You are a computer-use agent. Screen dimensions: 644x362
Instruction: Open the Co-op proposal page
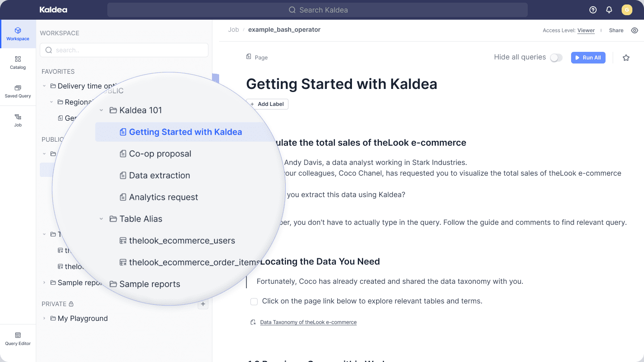[155, 154]
